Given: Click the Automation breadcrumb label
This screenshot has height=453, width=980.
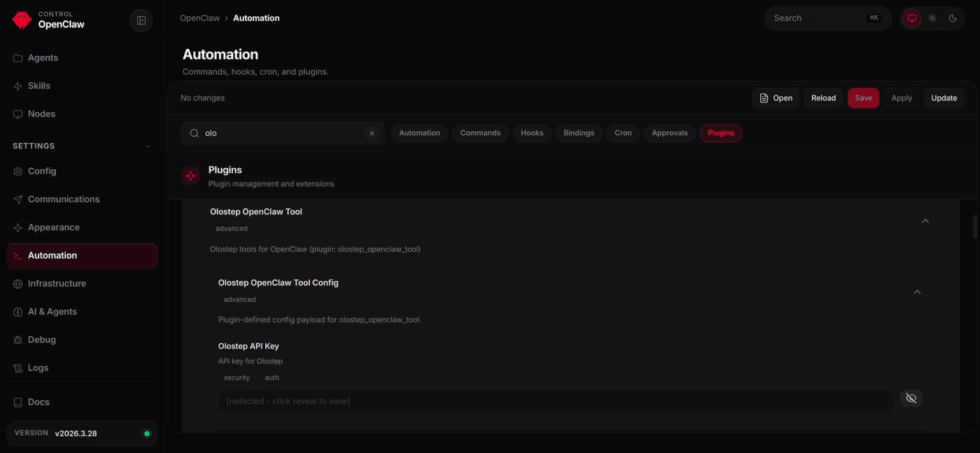Looking at the screenshot, I should click(256, 18).
